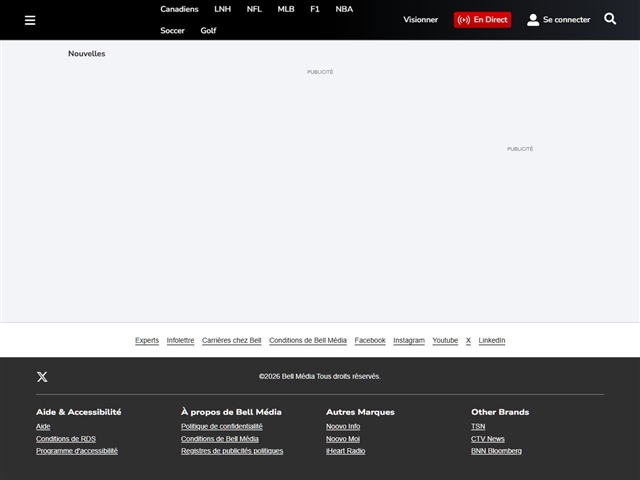Open the MLB navigation item
Screen dimensions: 640x480
coord(286,9)
